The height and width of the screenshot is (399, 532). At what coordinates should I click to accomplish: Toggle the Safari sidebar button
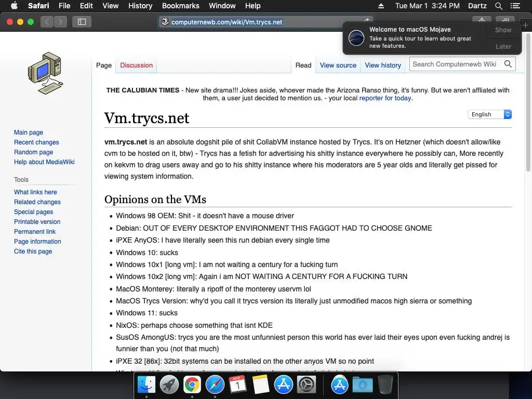coord(82,22)
